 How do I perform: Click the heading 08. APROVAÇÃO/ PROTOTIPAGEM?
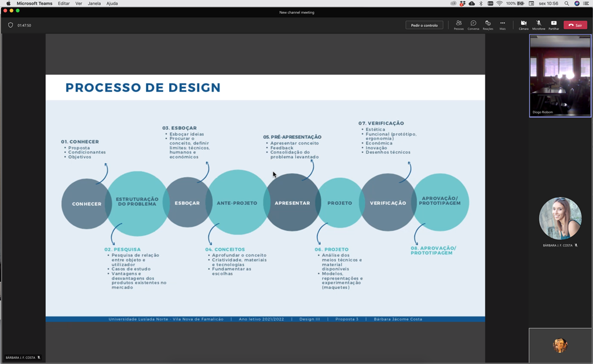click(433, 251)
